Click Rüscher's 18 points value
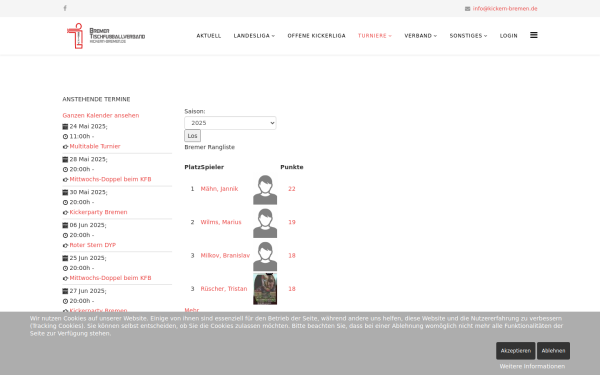Screen dimensions: 600x375 (x=292, y=289)
